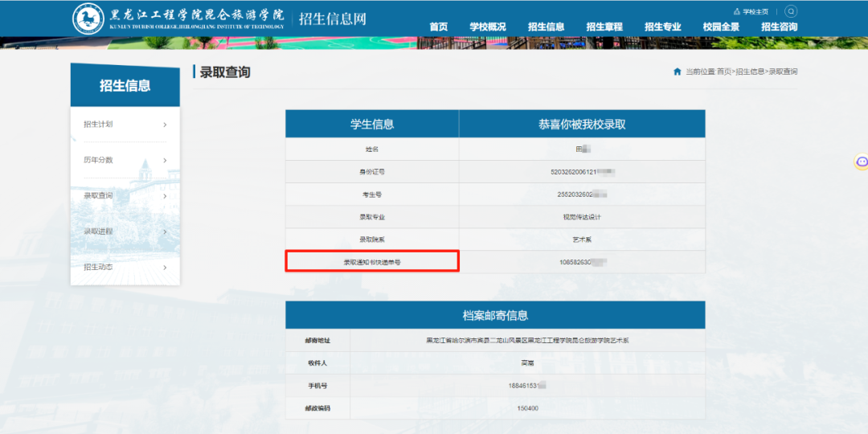Image resolution: width=868 pixels, height=434 pixels.
Task: Click the 录取通知书快递单号 table cell
Action: click(x=372, y=262)
